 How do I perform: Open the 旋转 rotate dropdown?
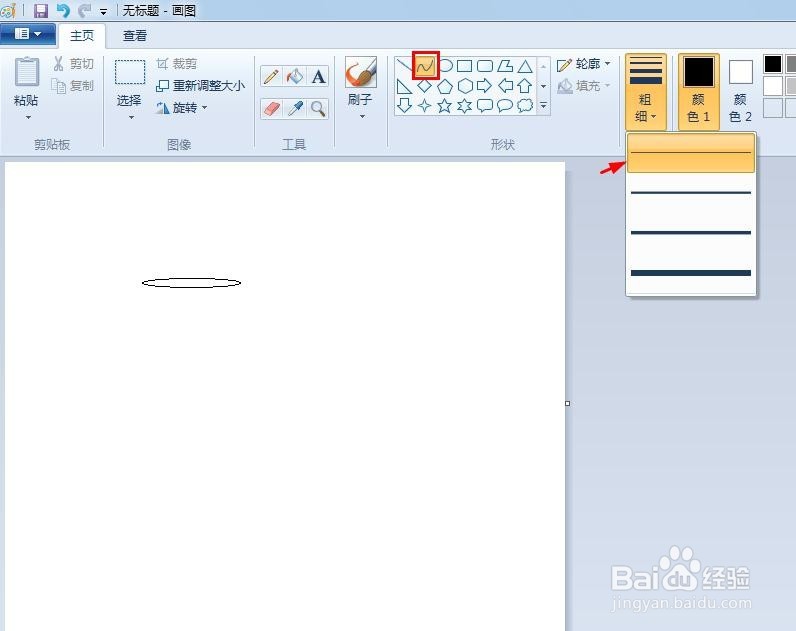182,108
